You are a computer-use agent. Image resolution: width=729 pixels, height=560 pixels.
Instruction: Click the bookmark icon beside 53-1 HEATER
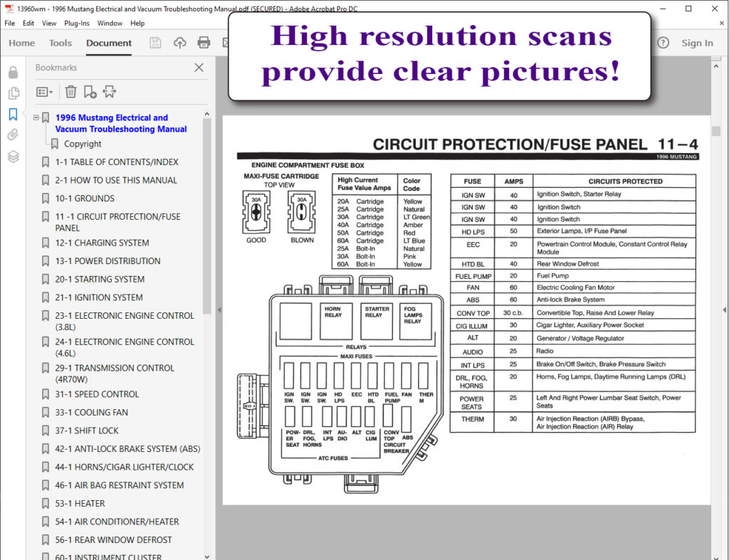click(46, 503)
